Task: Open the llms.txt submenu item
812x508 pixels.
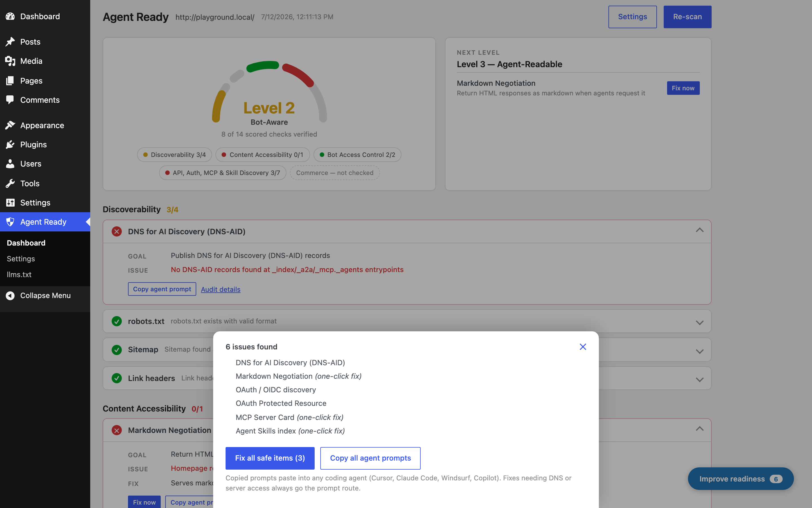Action: click(19, 275)
